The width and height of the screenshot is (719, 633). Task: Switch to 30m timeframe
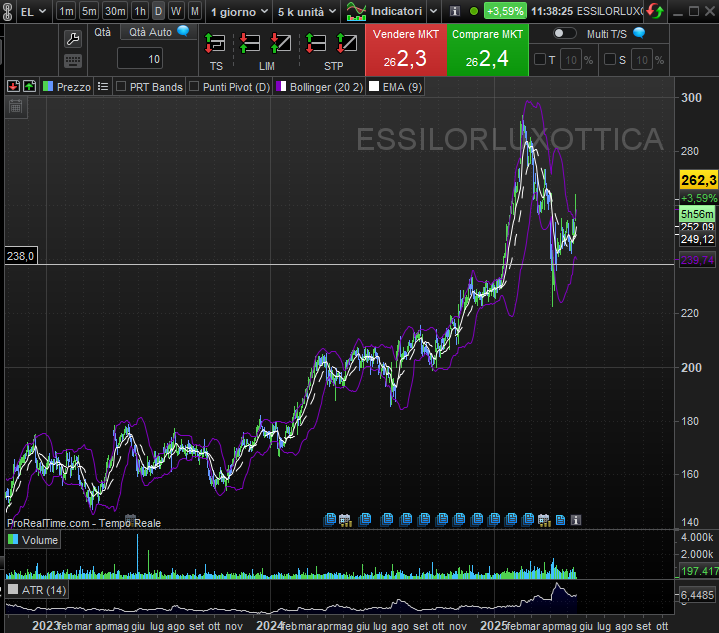(x=115, y=11)
